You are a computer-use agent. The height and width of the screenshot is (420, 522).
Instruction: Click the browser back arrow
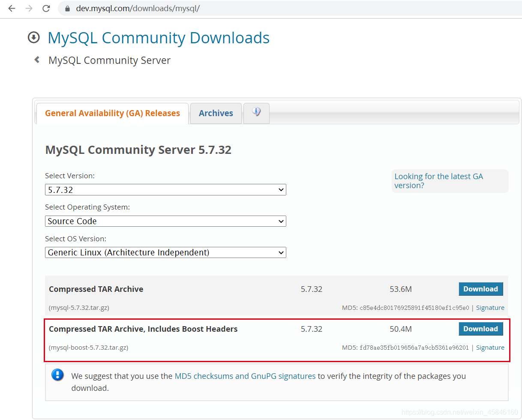click(12, 9)
